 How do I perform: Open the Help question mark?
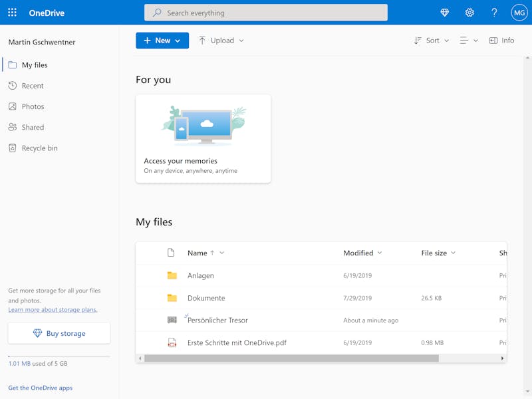pyautogui.click(x=494, y=13)
